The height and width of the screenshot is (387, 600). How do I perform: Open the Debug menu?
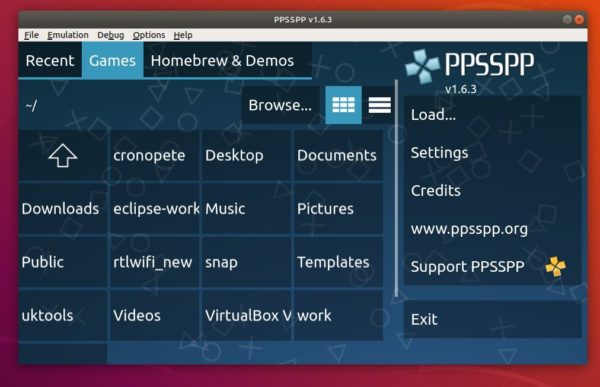pyautogui.click(x=111, y=35)
